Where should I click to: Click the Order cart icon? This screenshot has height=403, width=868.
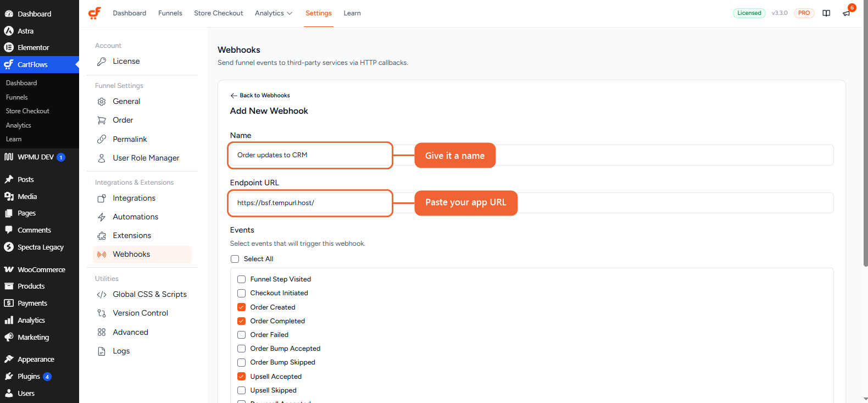coord(102,120)
